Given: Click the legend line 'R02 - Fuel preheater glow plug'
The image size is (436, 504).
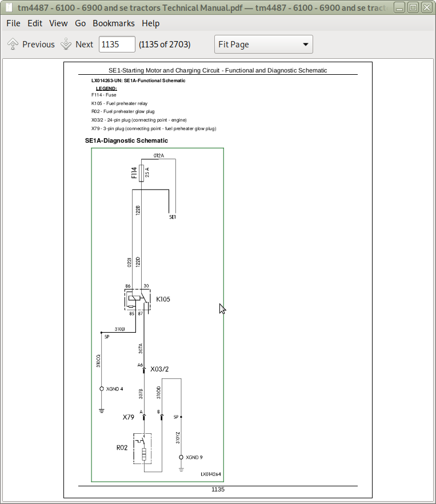Looking at the screenshot, I should (x=123, y=111).
